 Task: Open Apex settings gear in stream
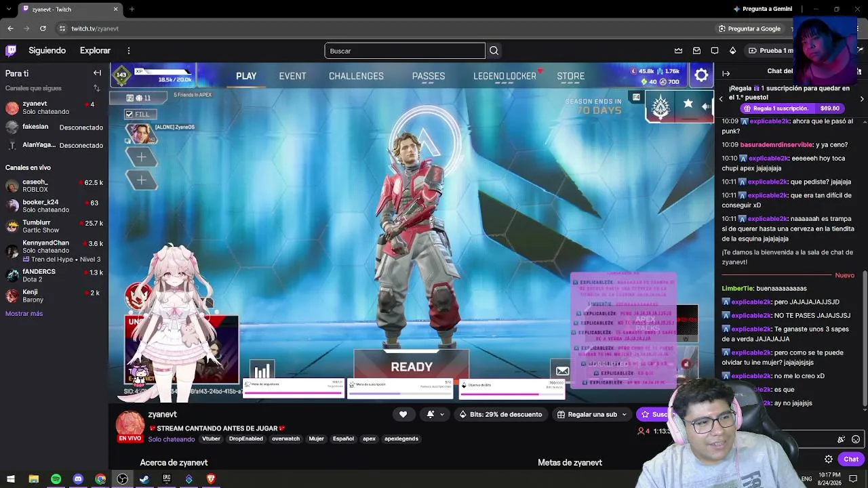[x=701, y=75]
